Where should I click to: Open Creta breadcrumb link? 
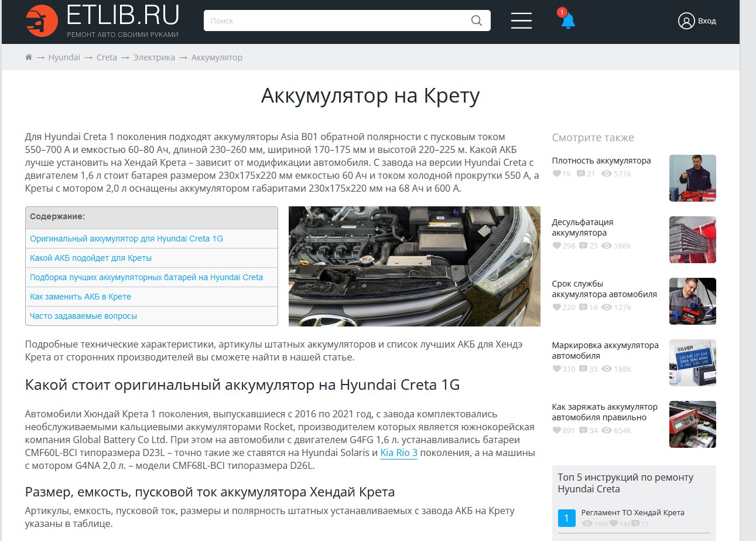click(107, 57)
